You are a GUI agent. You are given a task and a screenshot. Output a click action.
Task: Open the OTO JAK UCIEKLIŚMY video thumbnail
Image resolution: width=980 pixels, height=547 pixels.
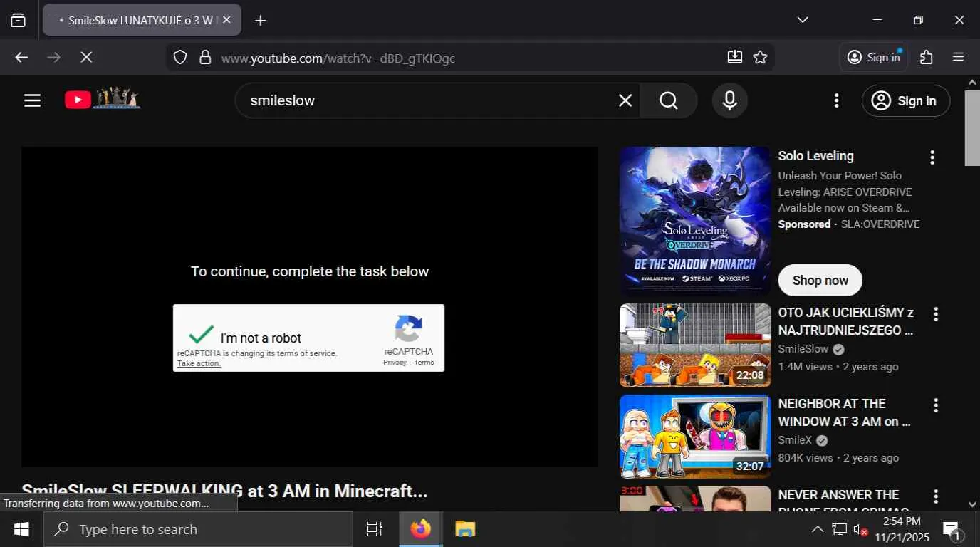click(695, 345)
